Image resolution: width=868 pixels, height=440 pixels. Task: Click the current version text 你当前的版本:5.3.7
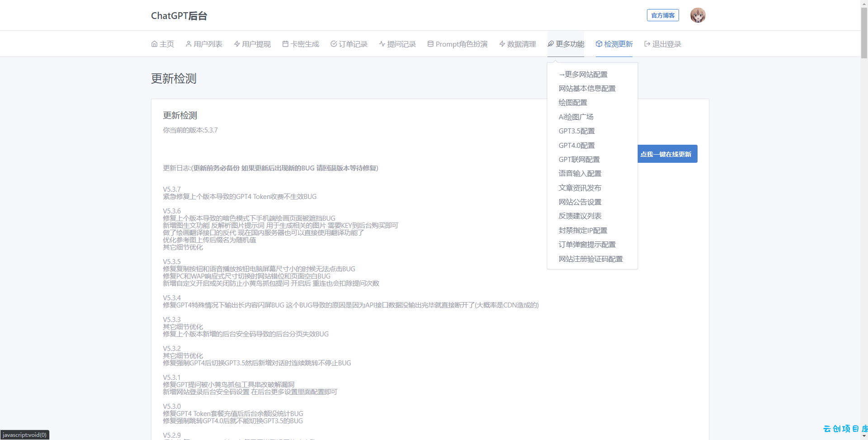pos(190,130)
